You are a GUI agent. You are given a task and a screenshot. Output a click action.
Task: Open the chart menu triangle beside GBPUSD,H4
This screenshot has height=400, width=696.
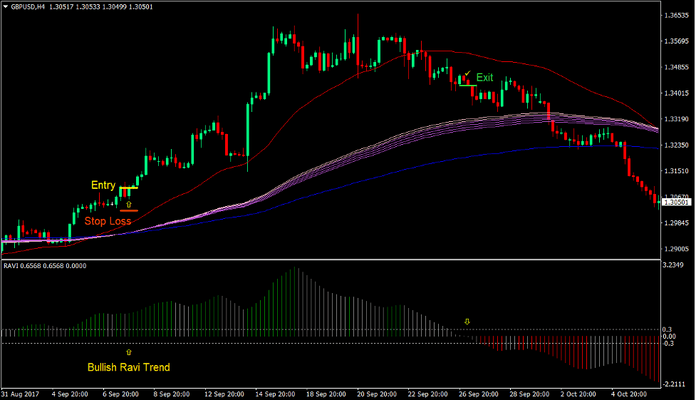(5, 7)
